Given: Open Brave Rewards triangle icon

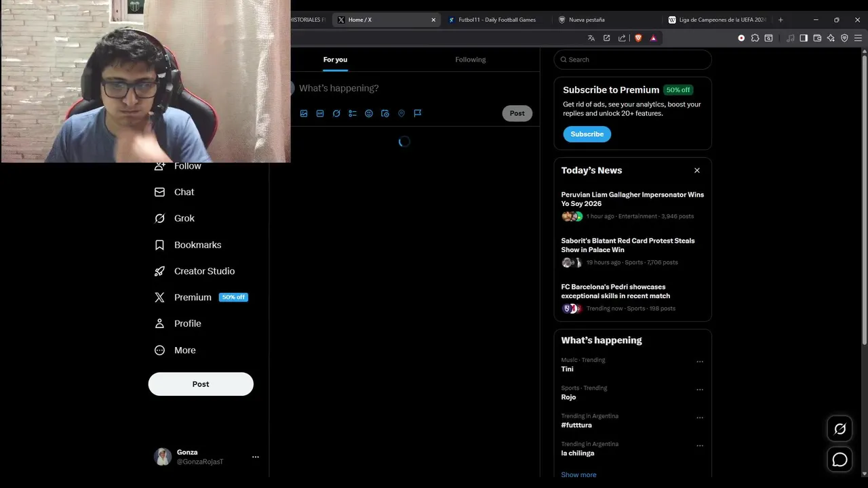Looking at the screenshot, I should (x=654, y=38).
